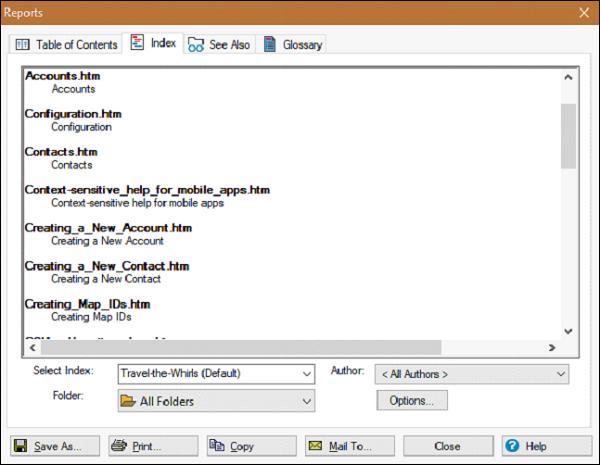Close the Reports dialog with X
Screen dimensions: 600x465
[584, 13]
